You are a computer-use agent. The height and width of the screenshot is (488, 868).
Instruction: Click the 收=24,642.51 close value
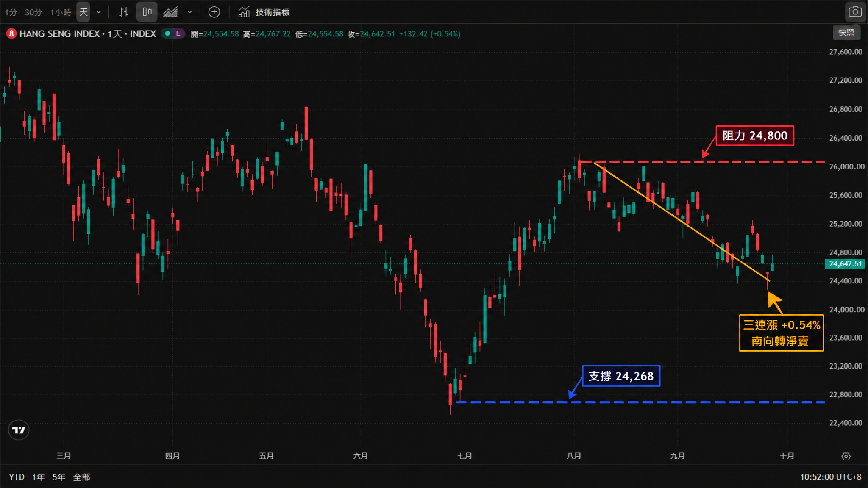click(x=371, y=34)
